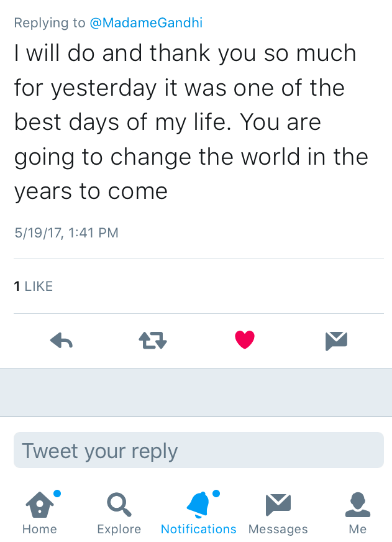Retweet this tweet using the retweet icon
The image size is (392, 542).
coord(153,340)
